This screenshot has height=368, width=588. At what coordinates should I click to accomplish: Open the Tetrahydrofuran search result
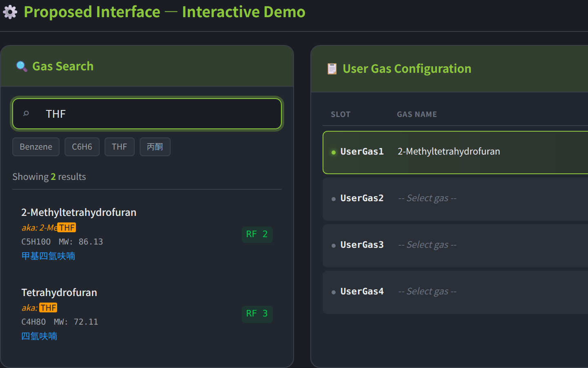tap(147, 314)
